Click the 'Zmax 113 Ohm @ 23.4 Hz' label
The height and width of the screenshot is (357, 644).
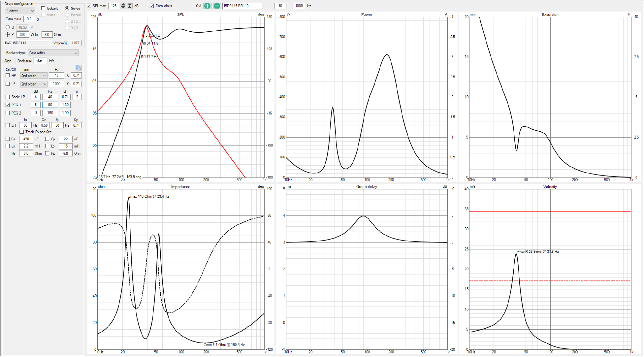click(148, 196)
